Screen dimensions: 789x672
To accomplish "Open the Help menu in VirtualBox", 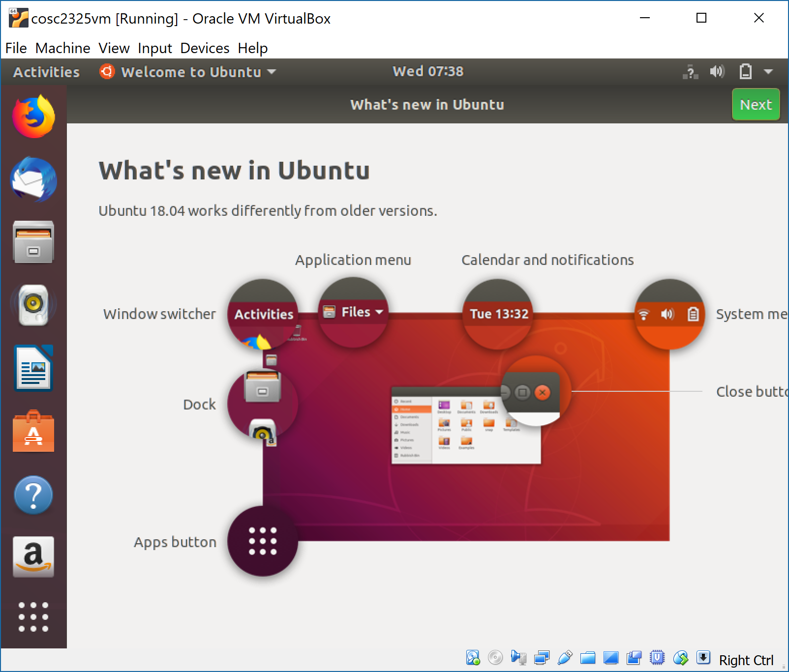I will click(x=253, y=48).
